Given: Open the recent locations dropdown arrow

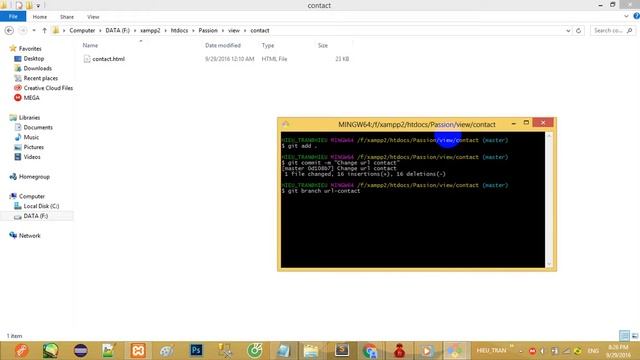Looking at the screenshot, I should [34, 31].
